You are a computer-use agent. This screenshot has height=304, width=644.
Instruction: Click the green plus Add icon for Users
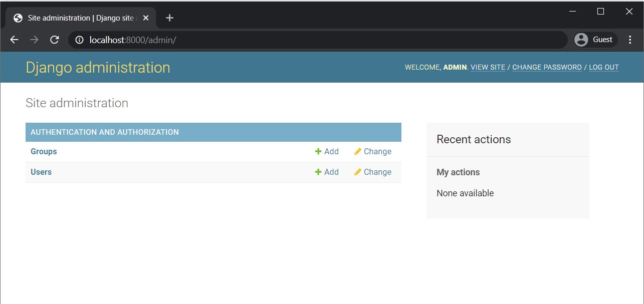tap(318, 172)
